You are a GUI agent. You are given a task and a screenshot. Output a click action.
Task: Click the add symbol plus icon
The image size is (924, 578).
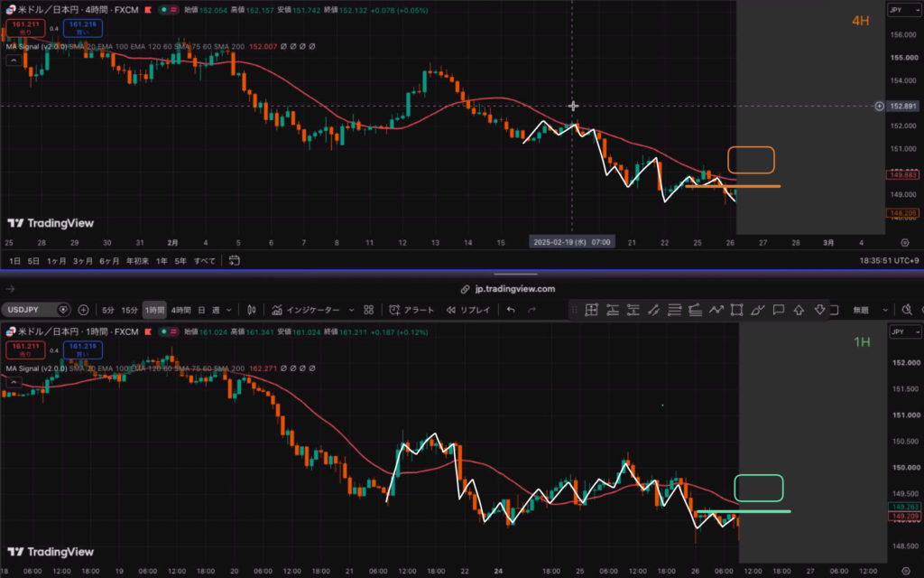pyautogui.click(x=83, y=310)
